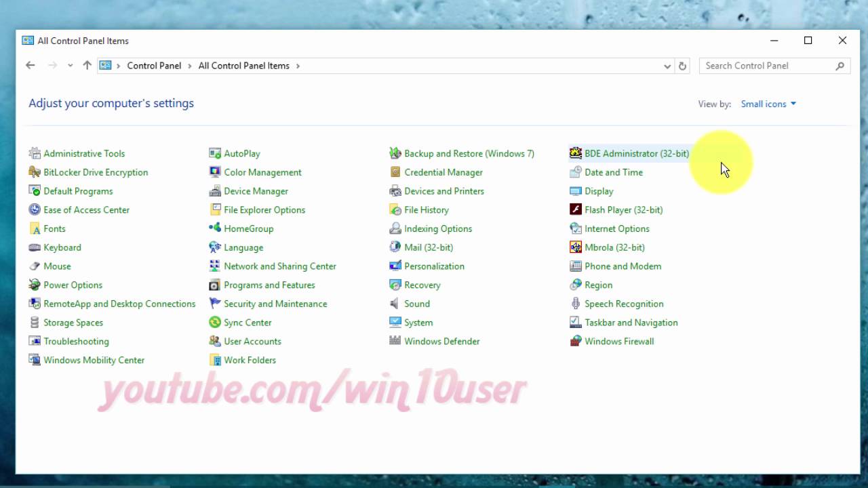The image size is (868, 488).
Task: Refresh the Control Panel view
Action: coord(683,66)
